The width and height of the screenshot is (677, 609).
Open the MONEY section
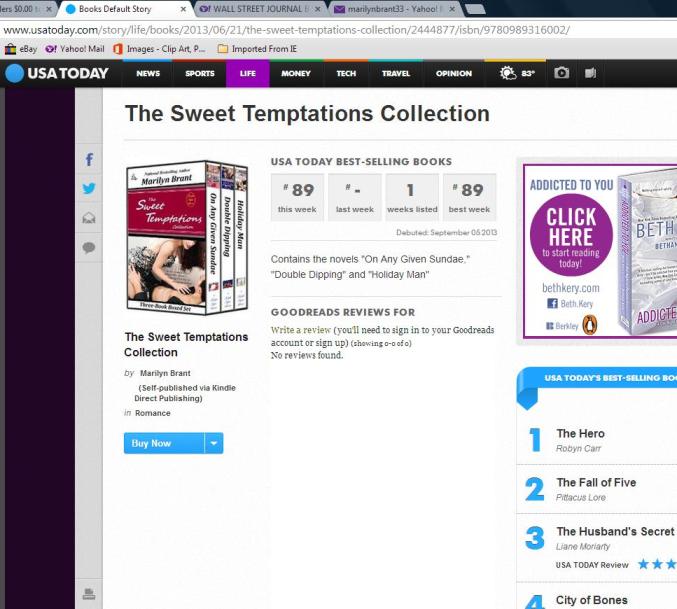(x=296, y=73)
